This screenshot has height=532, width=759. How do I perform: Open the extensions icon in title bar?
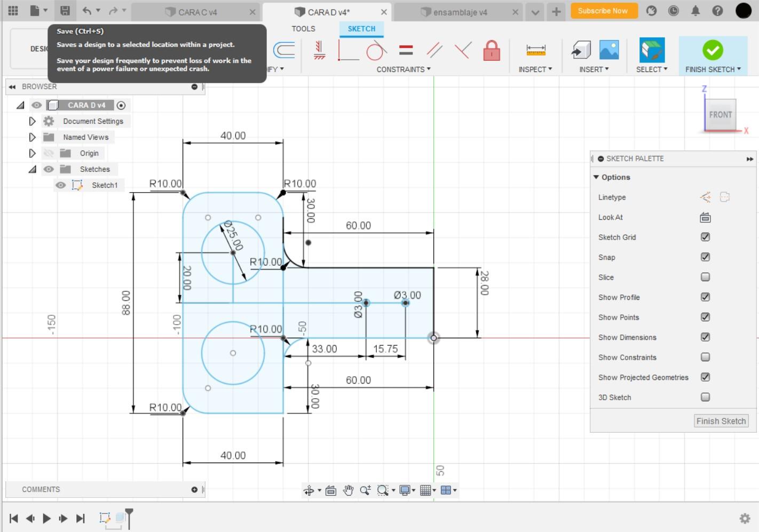click(651, 11)
